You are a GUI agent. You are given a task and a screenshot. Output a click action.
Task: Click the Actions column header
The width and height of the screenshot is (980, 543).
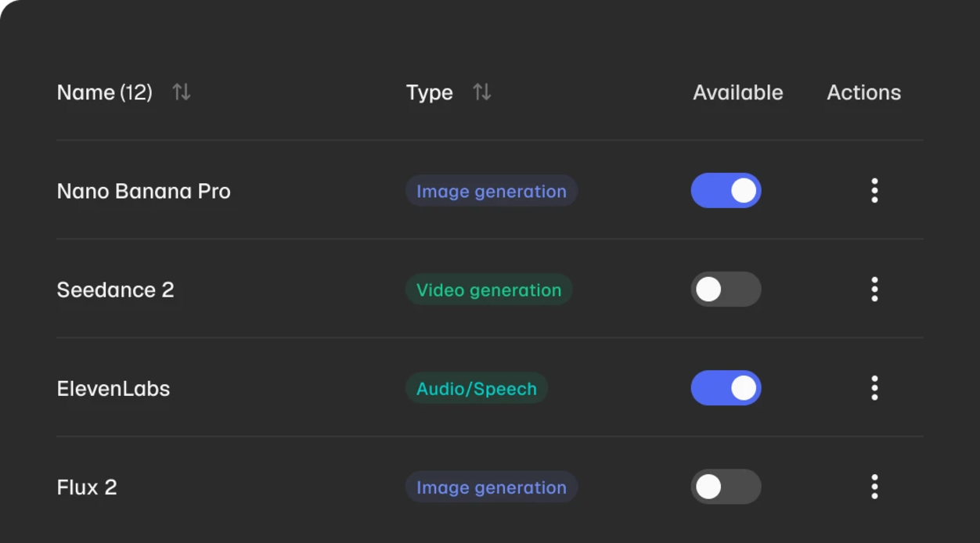click(x=863, y=92)
